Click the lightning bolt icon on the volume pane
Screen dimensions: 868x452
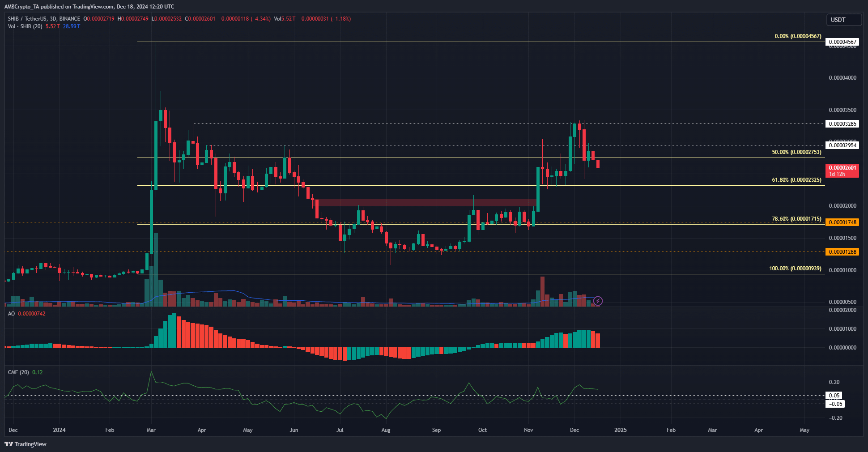click(x=598, y=301)
